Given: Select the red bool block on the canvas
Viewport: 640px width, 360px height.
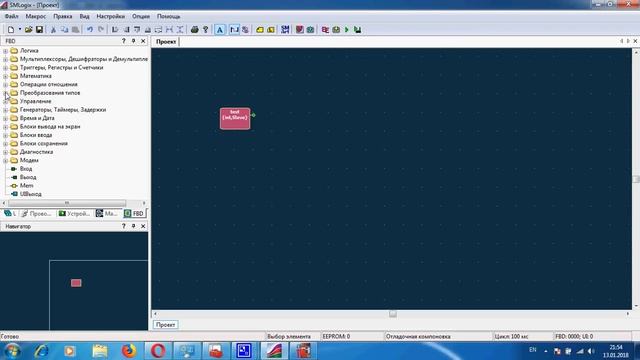Looking at the screenshot, I should coord(235,118).
